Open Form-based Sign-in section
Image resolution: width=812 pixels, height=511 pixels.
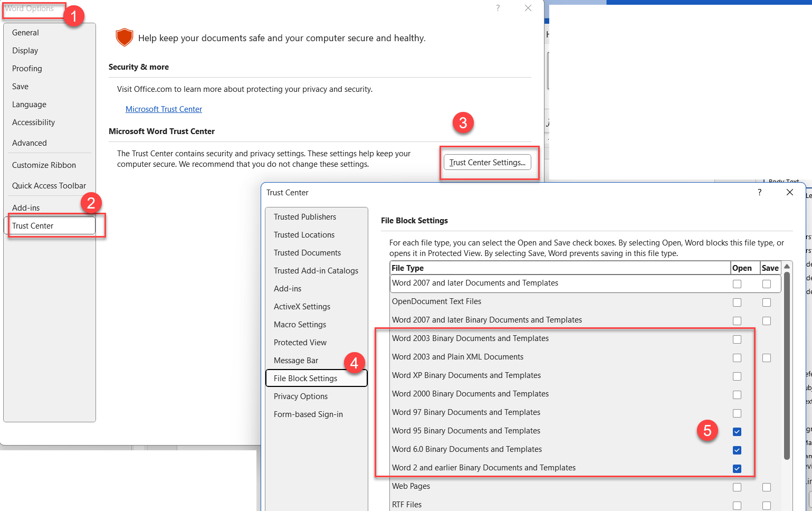pos(317,414)
